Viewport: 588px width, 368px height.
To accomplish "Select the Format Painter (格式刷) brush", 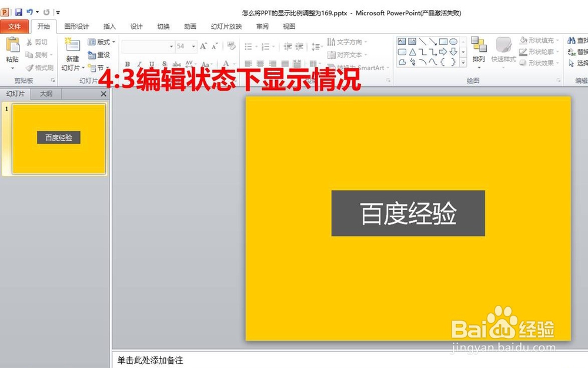I will (29, 68).
